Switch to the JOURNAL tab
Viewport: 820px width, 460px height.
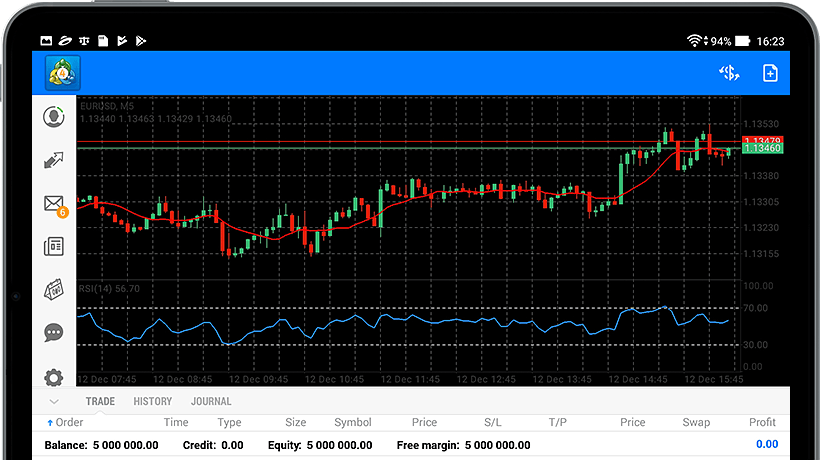(x=211, y=401)
